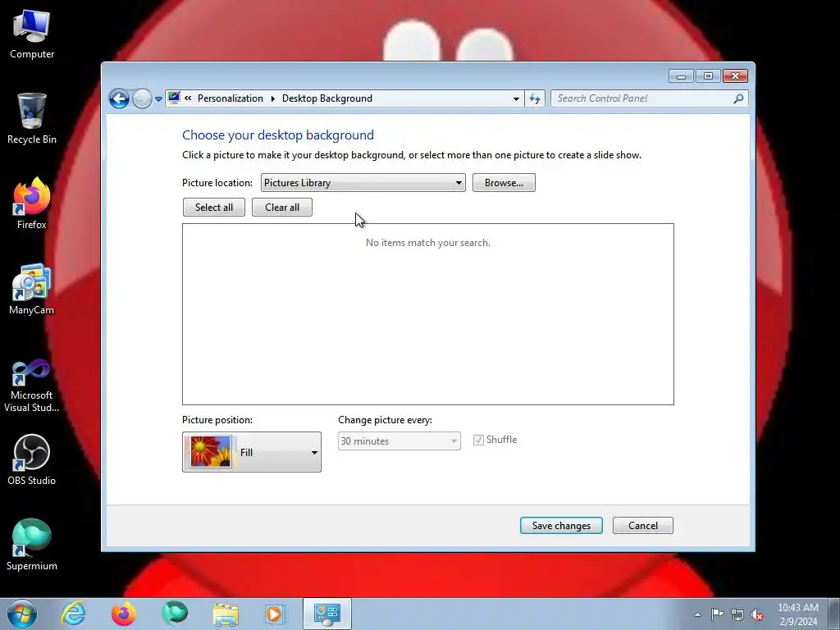Screen dimensions: 840x630
Task: Click the greyed-out Forward navigation button
Action: pyautogui.click(x=142, y=98)
